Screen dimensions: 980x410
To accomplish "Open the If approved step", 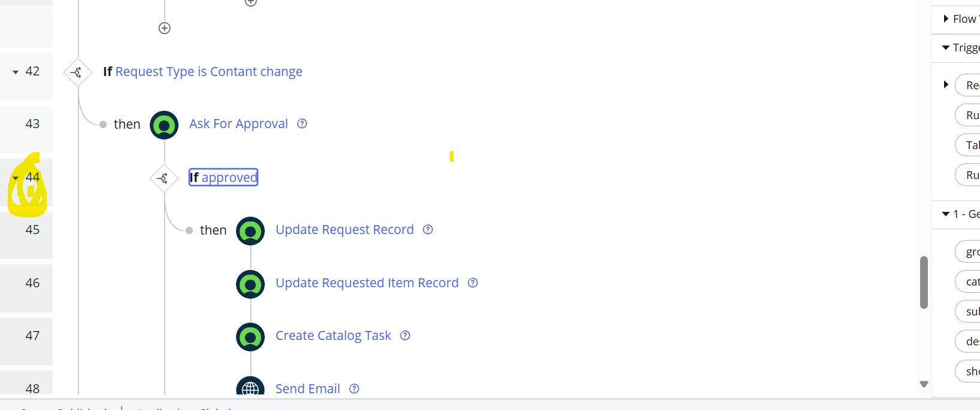I will coord(223,177).
